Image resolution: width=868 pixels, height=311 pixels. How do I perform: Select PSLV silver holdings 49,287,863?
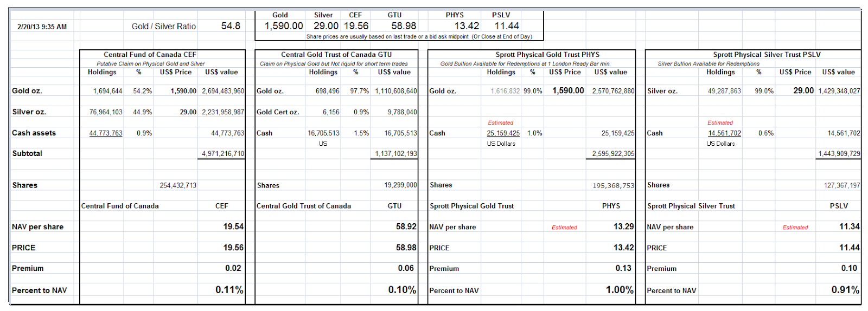pos(724,91)
